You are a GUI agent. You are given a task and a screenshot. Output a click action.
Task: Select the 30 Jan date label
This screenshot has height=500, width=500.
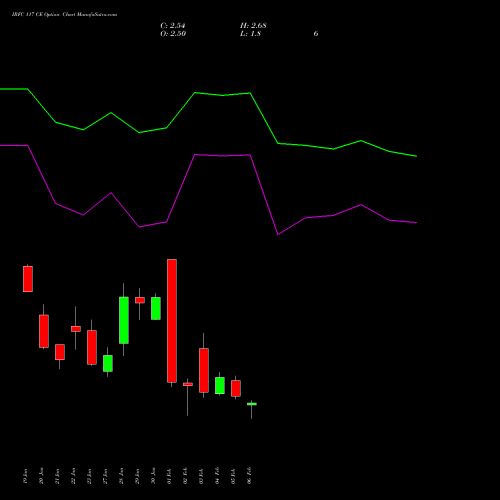click(154, 476)
